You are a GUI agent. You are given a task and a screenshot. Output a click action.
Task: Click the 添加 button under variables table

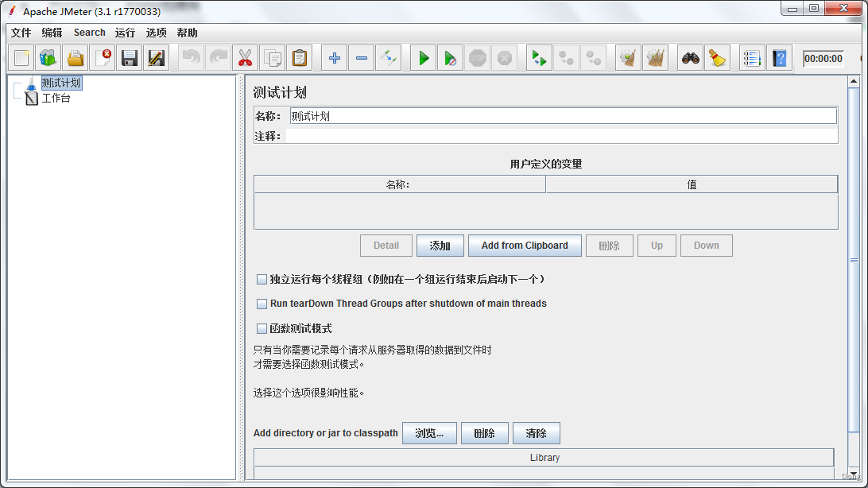point(440,246)
